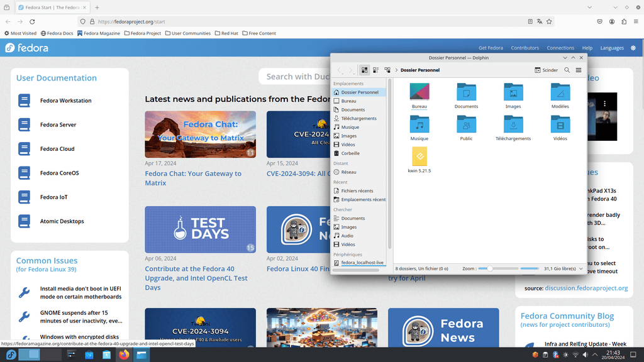Screen dimensions: 644x362
Task: Click Dolphin sidebar vertical scrollbar
Action: pyautogui.click(x=389, y=164)
